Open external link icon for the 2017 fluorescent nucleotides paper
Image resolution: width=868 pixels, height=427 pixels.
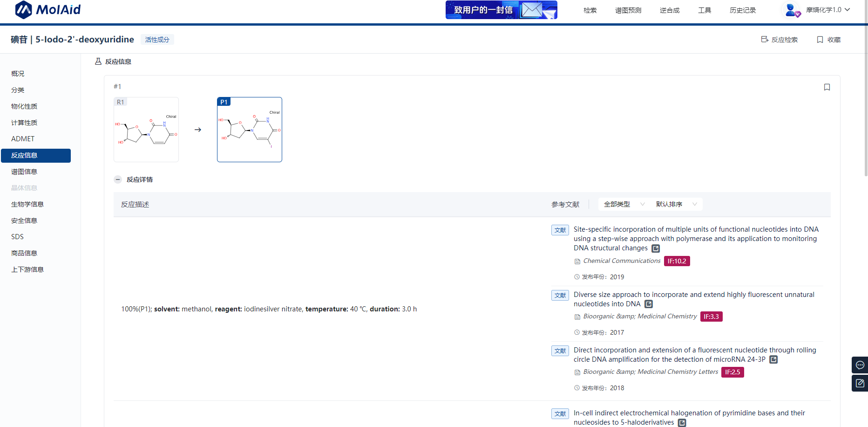(649, 304)
